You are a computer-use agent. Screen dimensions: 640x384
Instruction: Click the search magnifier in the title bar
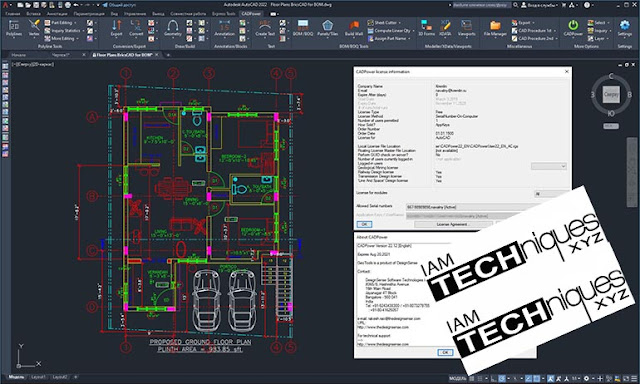pos(516,5)
